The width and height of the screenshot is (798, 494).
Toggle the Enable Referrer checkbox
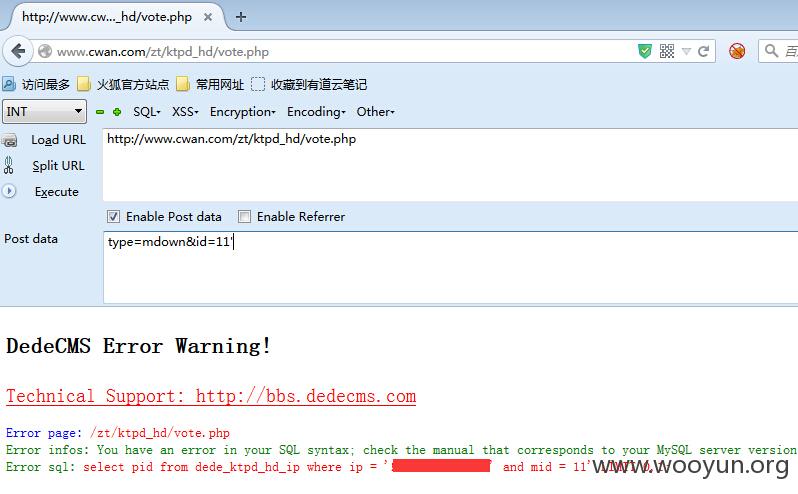tap(245, 217)
